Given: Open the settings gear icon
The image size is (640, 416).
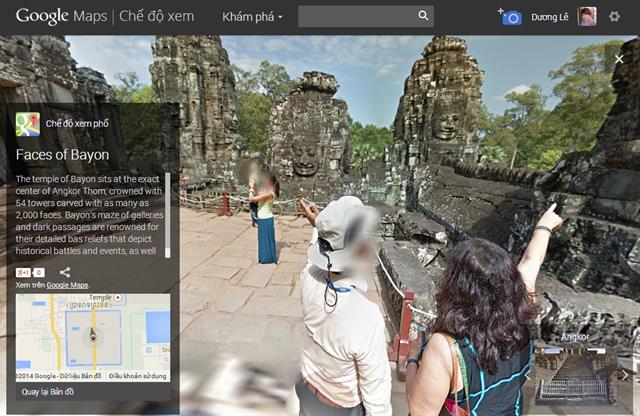Looking at the screenshot, I should point(614,16).
